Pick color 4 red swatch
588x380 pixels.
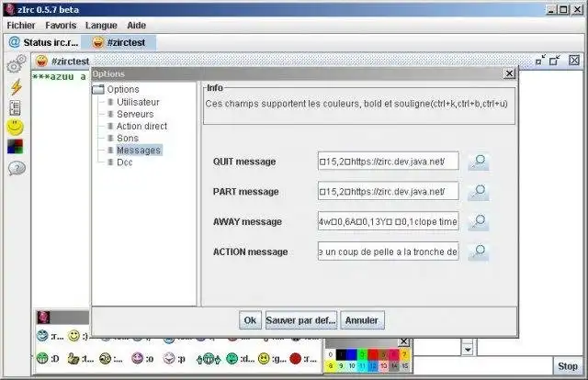pyautogui.click(x=373, y=354)
